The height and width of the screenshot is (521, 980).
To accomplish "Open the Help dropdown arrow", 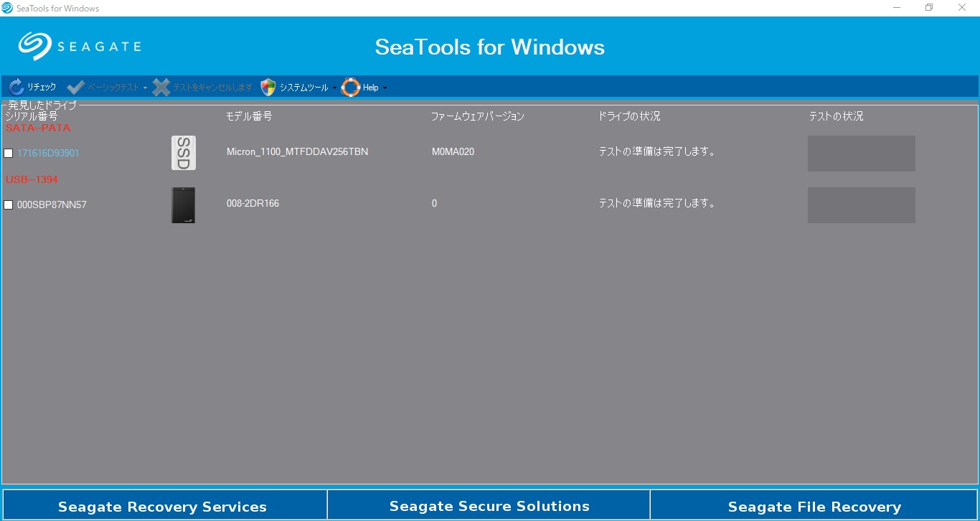I will pyautogui.click(x=385, y=88).
